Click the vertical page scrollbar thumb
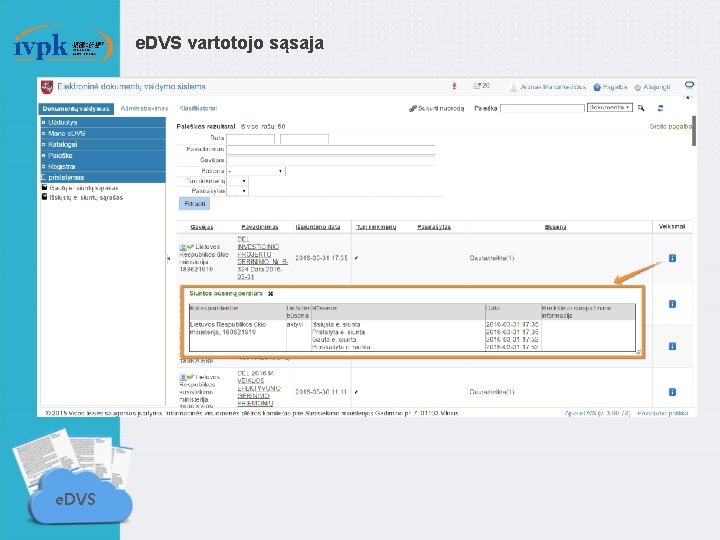720x540 pixels. 694,131
